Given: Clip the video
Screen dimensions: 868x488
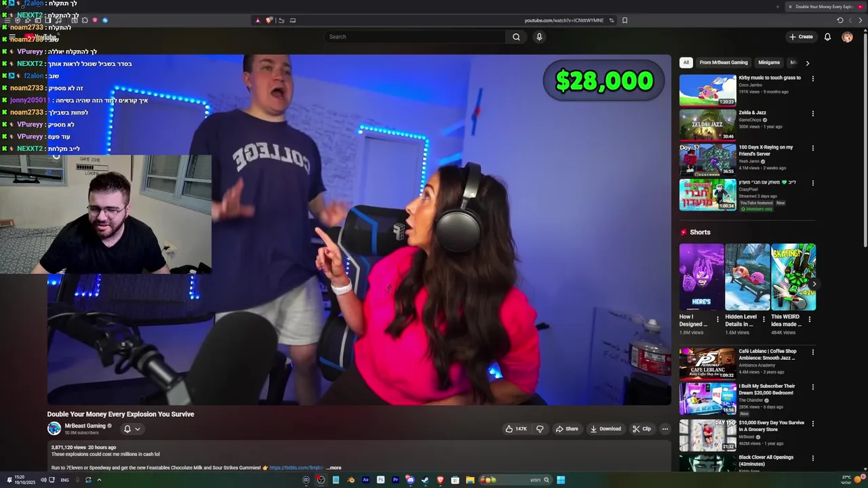Looking at the screenshot, I should tap(642, 428).
